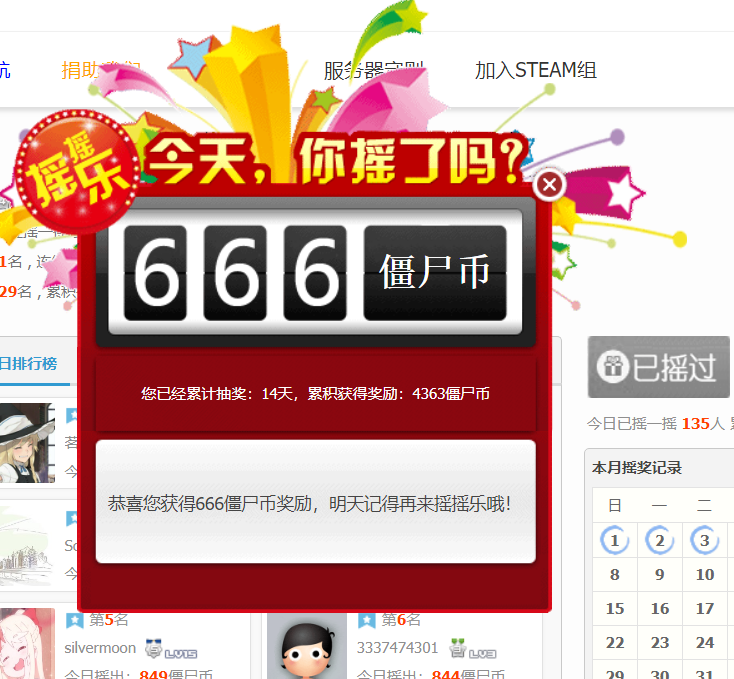734x679 pixels.
Task: Click day 16 in monthly calendar
Action: point(659,608)
